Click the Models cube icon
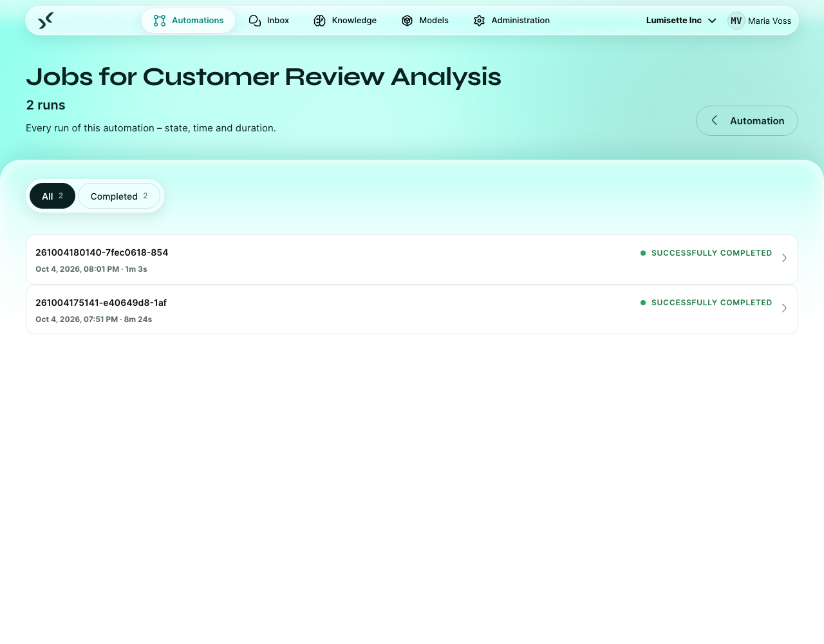Screen dimensions: 824x644 [x=407, y=21]
